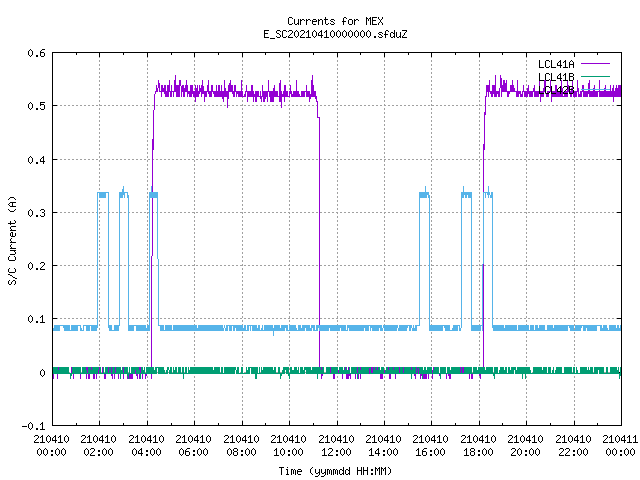Click the 0.5 y-axis tick label
The width and height of the screenshot is (640, 480).
(x=36, y=106)
